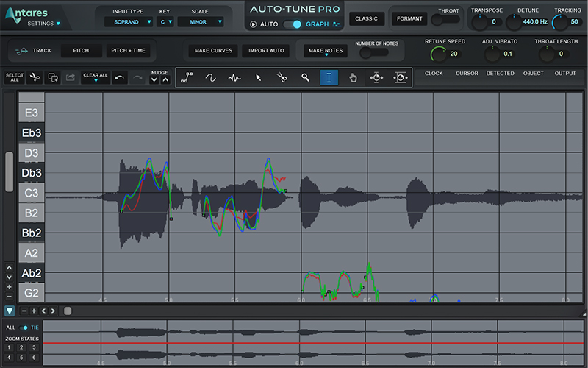Click the Cut scissors edit button
The image size is (588, 368).
pos(35,77)
